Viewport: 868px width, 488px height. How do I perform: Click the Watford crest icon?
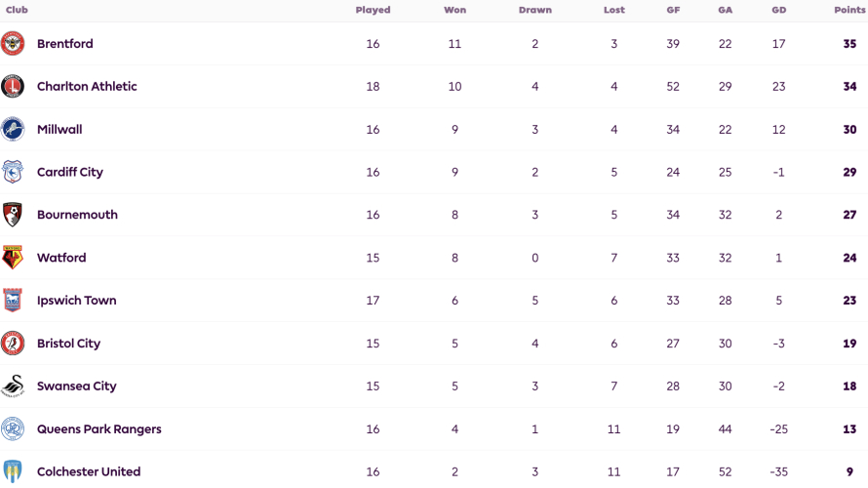(12, 258)
